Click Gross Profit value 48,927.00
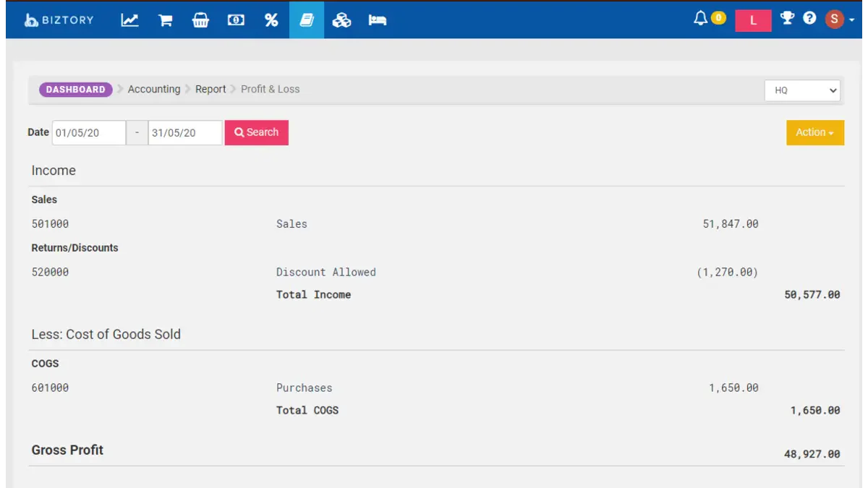Screen dimensions: 868x488 click(812, 455)
